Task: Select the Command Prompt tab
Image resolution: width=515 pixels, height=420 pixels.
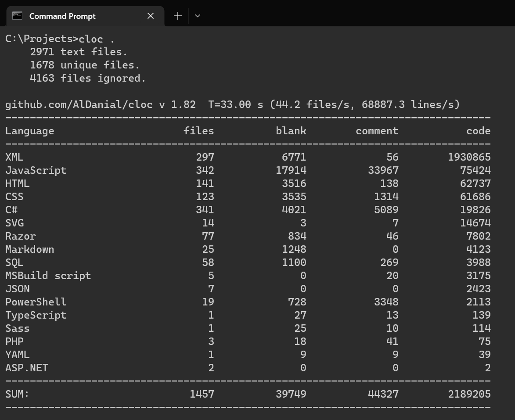Action: pyautogui.click(x=86, y=16)
